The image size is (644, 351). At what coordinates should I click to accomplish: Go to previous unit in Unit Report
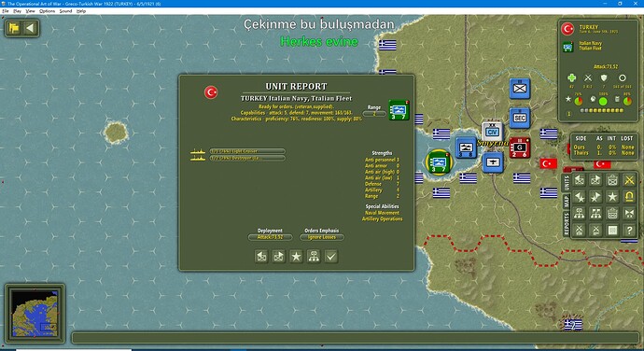261,257
